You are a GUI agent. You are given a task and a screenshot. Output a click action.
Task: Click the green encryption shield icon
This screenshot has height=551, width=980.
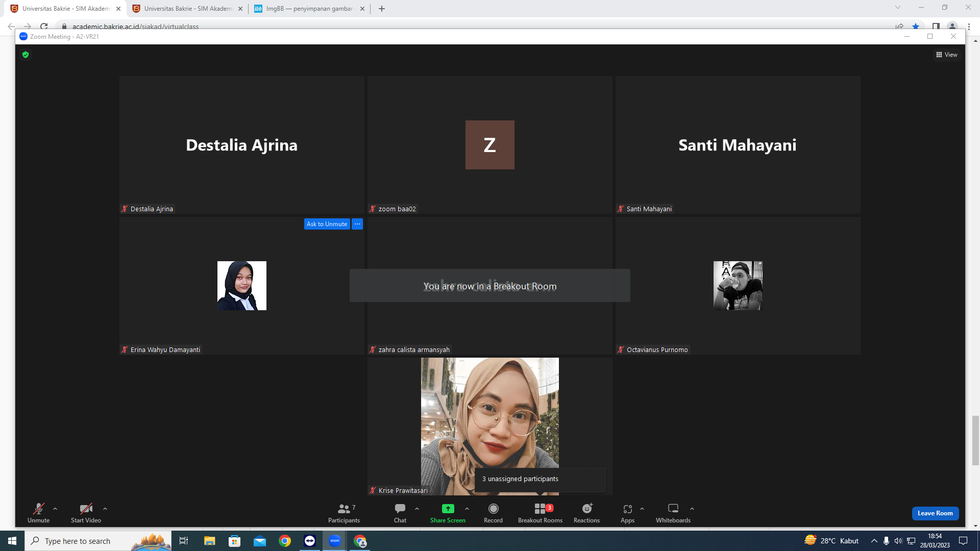[x=26, y=55]
